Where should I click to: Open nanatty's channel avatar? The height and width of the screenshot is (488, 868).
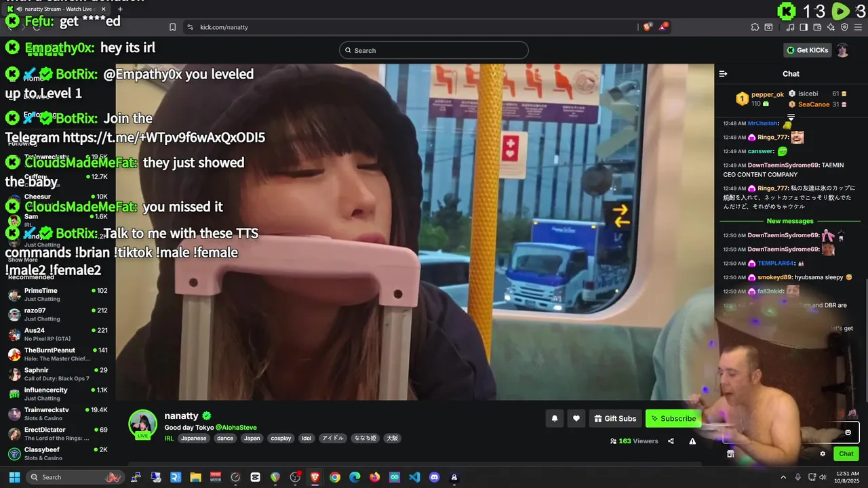(x=143, y=424)
